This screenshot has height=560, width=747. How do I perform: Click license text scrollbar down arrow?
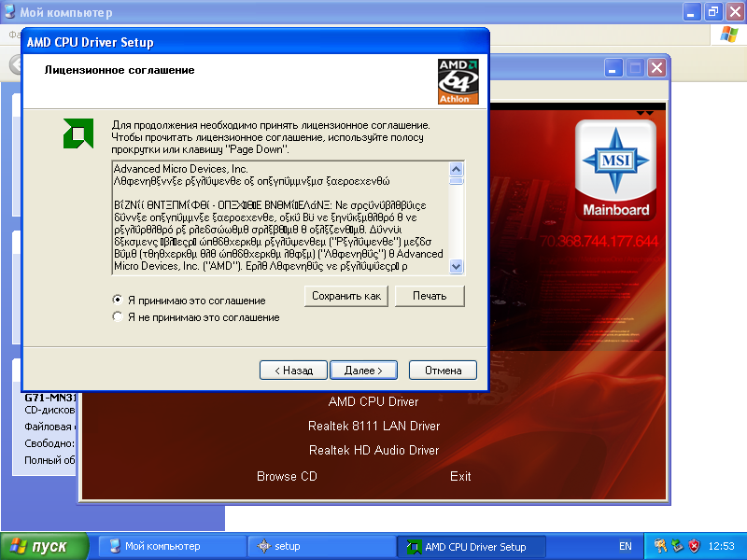(456, 267)
